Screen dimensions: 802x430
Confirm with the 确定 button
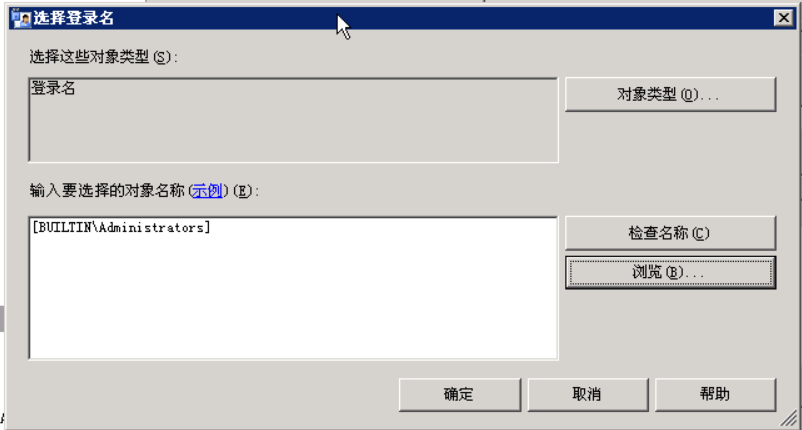point(460,394)
